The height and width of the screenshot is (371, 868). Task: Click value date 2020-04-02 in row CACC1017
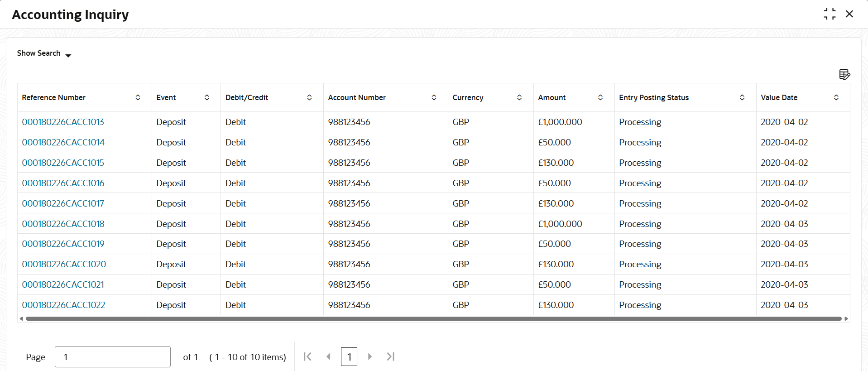pos(784,203)
